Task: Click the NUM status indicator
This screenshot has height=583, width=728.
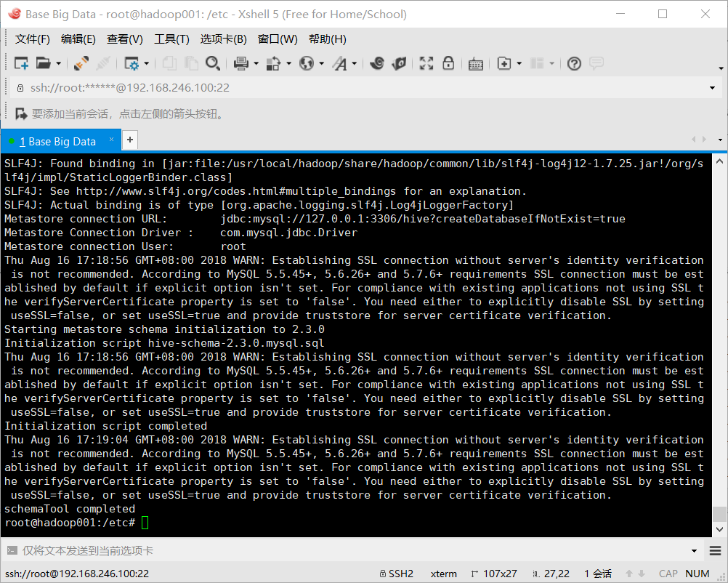Action: point(697,574)
